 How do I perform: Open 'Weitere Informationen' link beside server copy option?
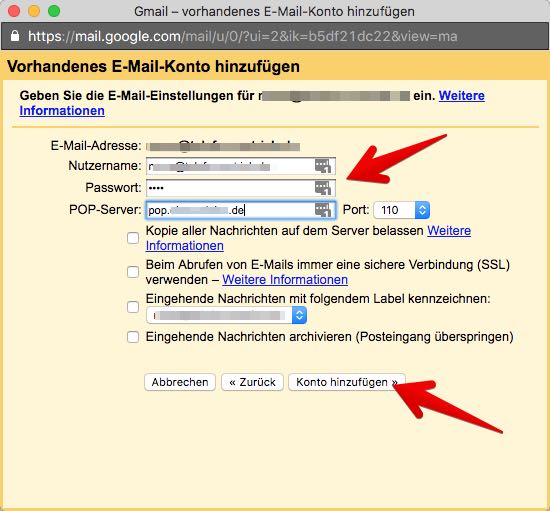click(449, 230)
